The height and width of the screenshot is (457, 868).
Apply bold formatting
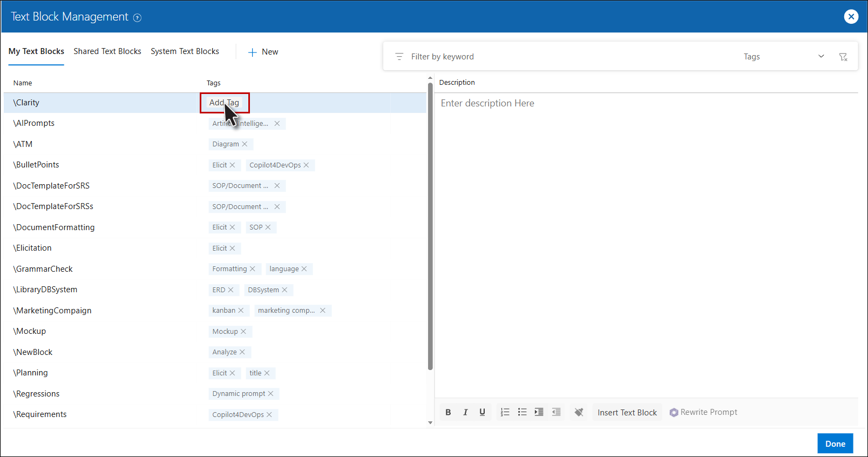(x=448, y=412)
